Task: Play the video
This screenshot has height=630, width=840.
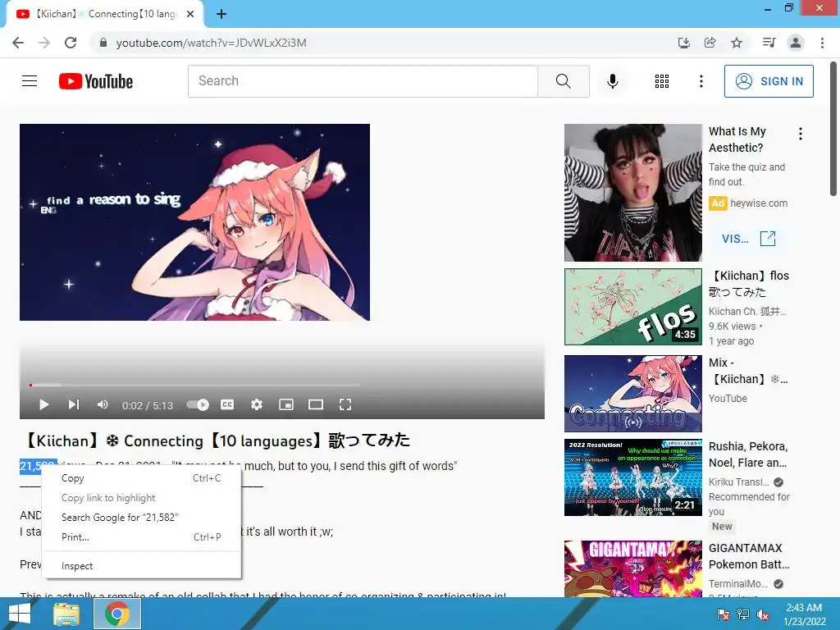Action: tap(44, 404)
